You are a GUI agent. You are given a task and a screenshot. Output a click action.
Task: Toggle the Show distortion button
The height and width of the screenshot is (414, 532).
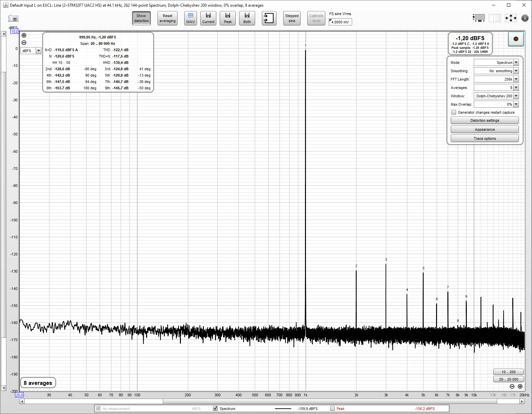coord(141,18)
